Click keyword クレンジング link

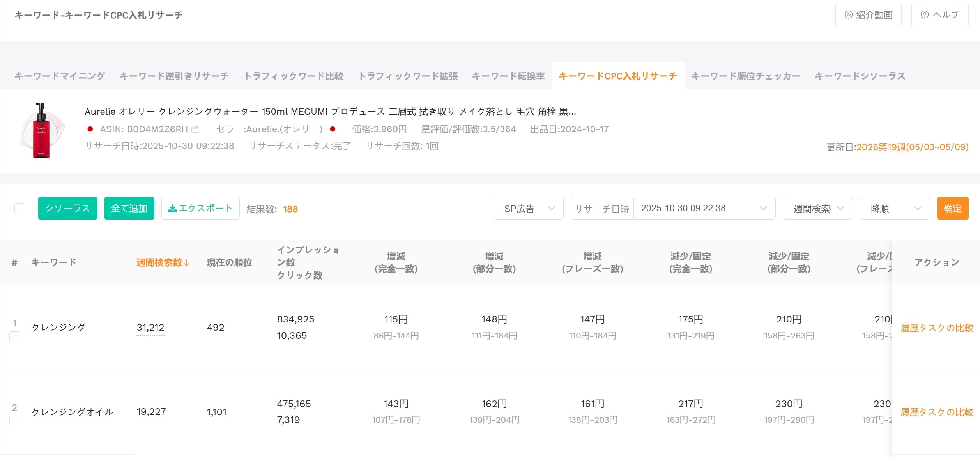point(58,327)
